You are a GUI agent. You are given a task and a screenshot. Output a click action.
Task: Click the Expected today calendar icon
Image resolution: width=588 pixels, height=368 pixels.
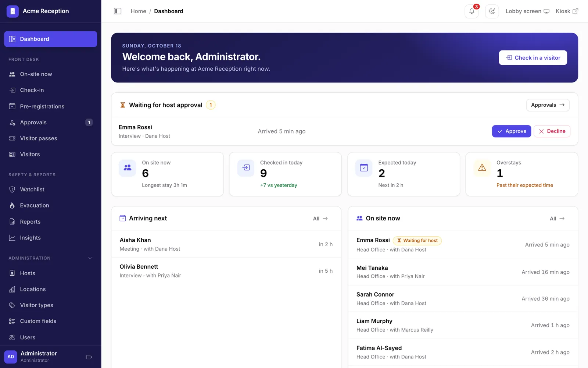tap(364, 168)
